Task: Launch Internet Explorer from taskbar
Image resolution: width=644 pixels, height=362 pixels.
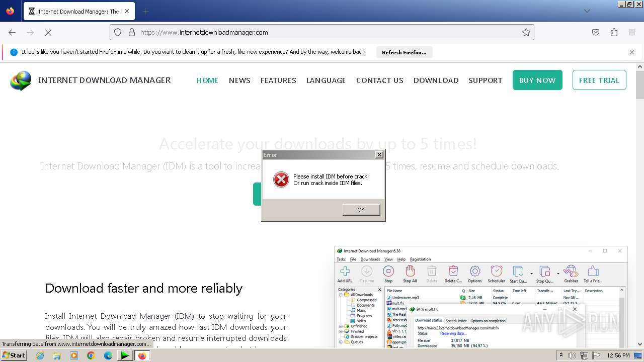Action: click(x=40, y=355)
